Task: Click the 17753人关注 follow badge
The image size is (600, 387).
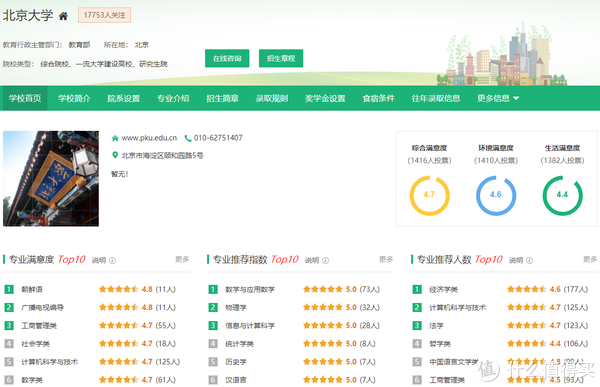Action: [104, 15]
